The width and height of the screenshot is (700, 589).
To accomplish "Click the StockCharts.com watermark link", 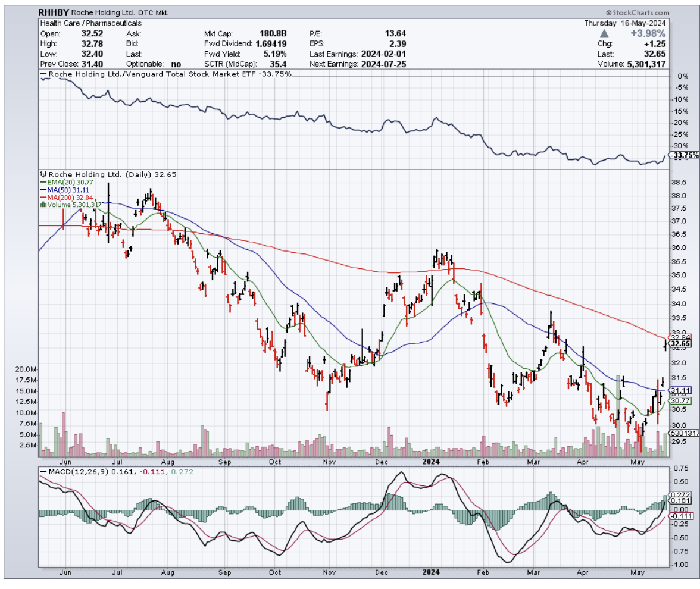I will pos(640,12).
